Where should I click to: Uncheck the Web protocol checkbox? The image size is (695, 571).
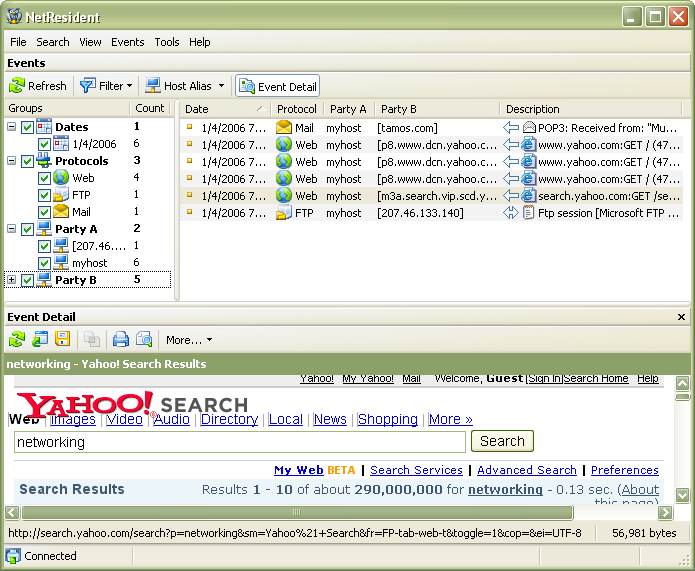[44, 178]
